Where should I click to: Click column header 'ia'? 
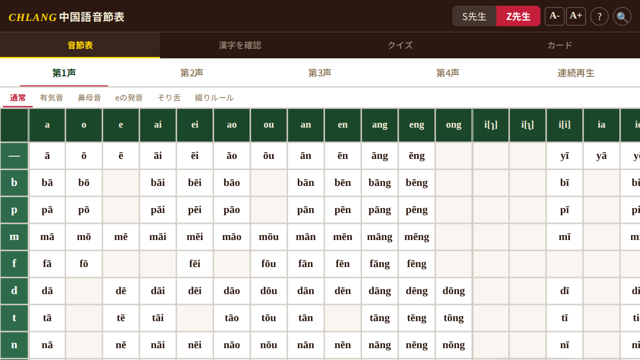pyautogui.click(x=601, y=125)
